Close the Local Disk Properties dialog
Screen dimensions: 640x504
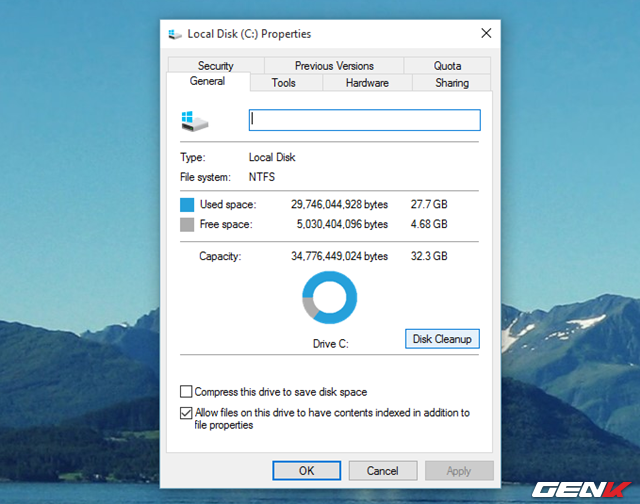pos(486,33)
